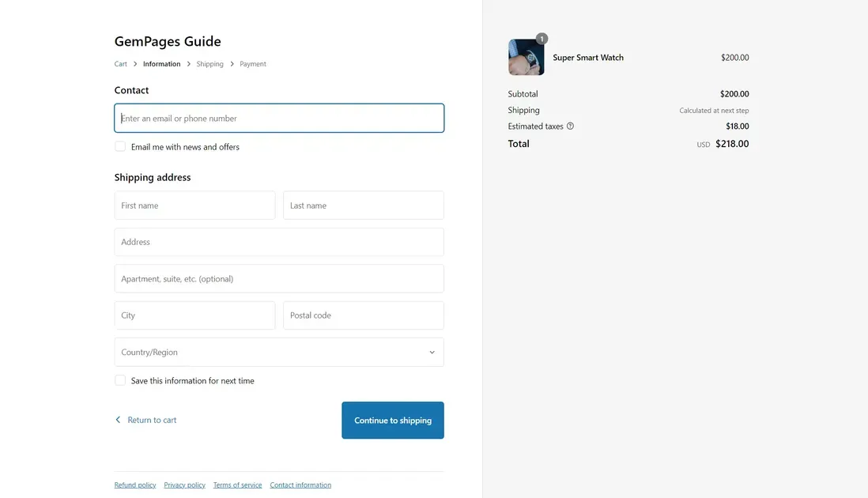Open the Country/Region dropdown

[x=278, y=352]
